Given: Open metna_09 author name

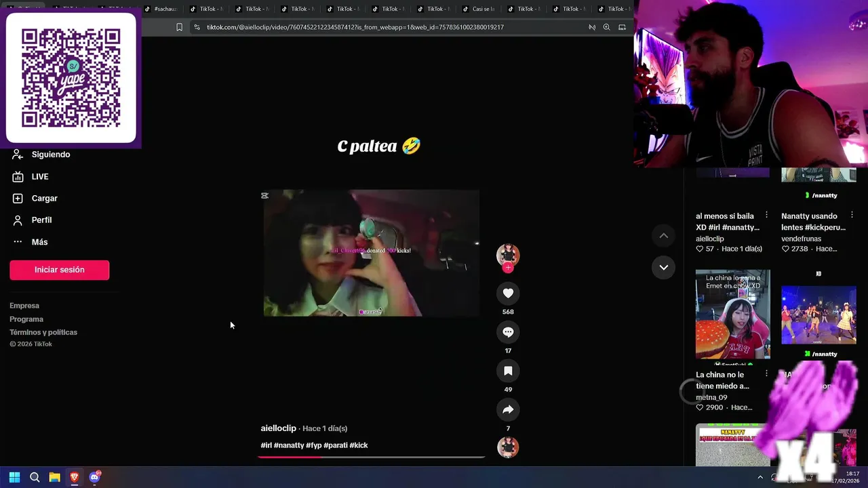Looking at the screenshot, I should coord(711,397).
